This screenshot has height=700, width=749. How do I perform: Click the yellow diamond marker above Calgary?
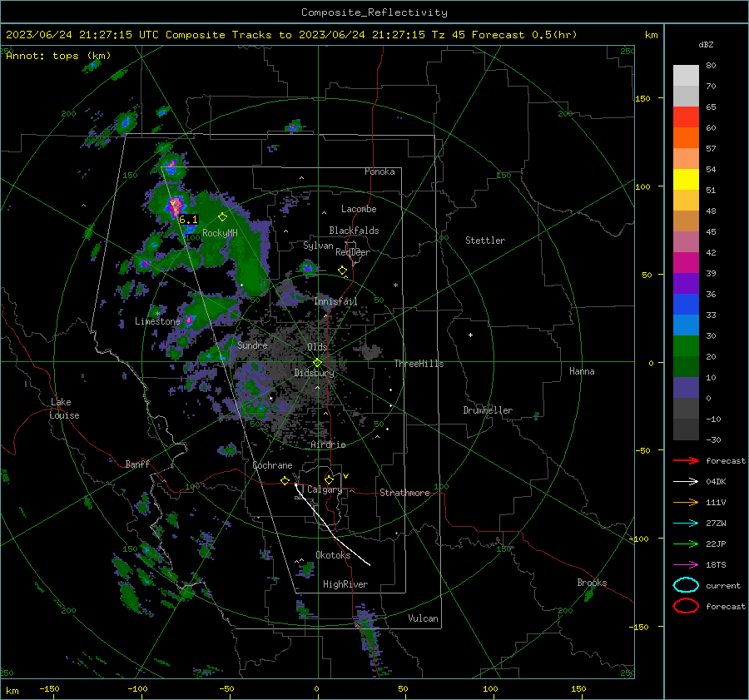(329, 479)
